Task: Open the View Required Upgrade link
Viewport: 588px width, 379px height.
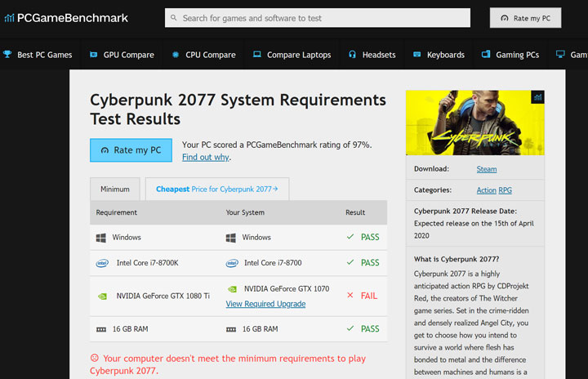Action: point(265,304)
